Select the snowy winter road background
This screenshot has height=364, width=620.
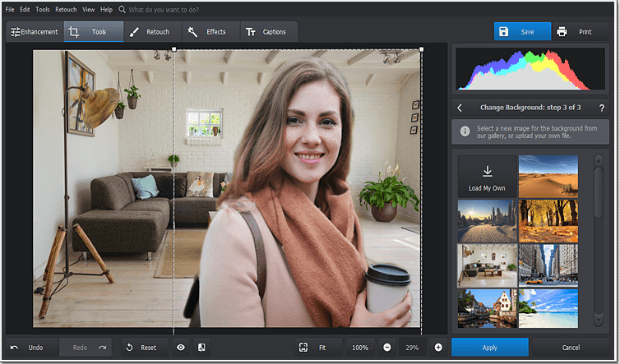coord(487,221)
